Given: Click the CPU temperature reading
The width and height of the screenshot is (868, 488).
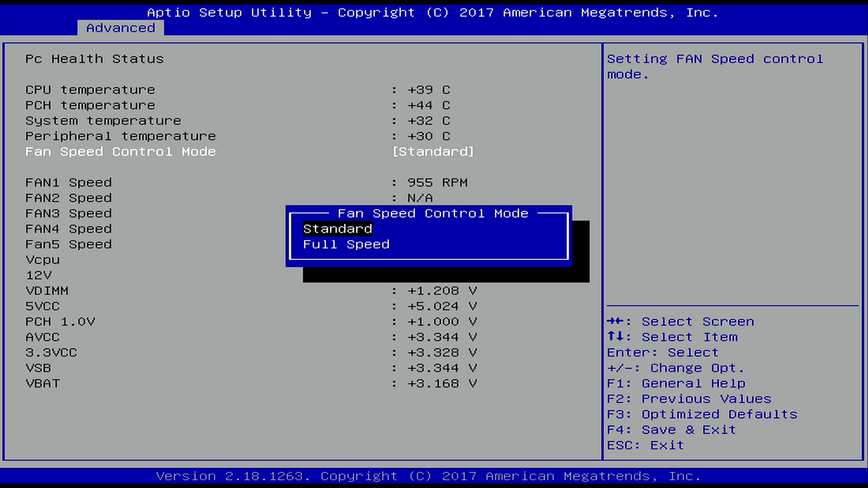Looking at the screenshot, I should pos(428,90).
